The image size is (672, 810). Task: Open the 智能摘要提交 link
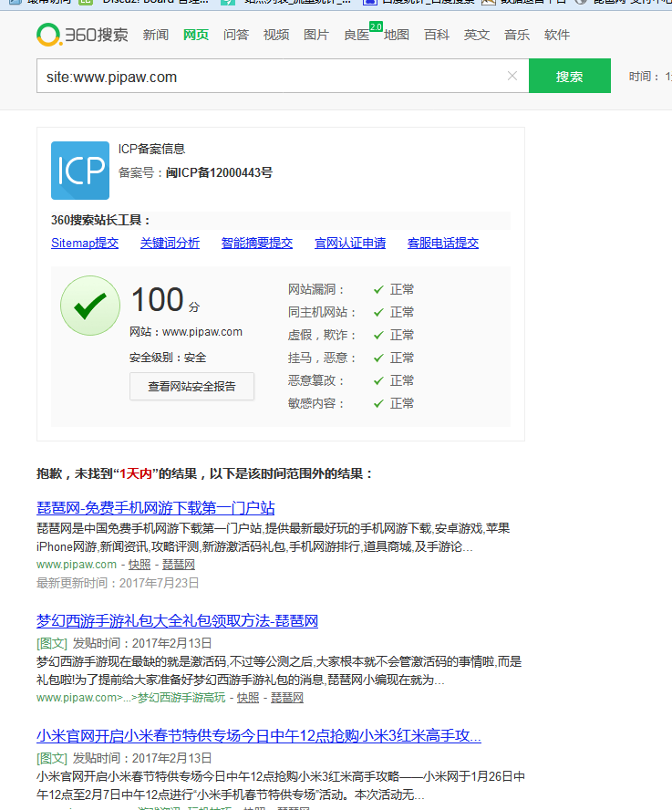point(257,243)
